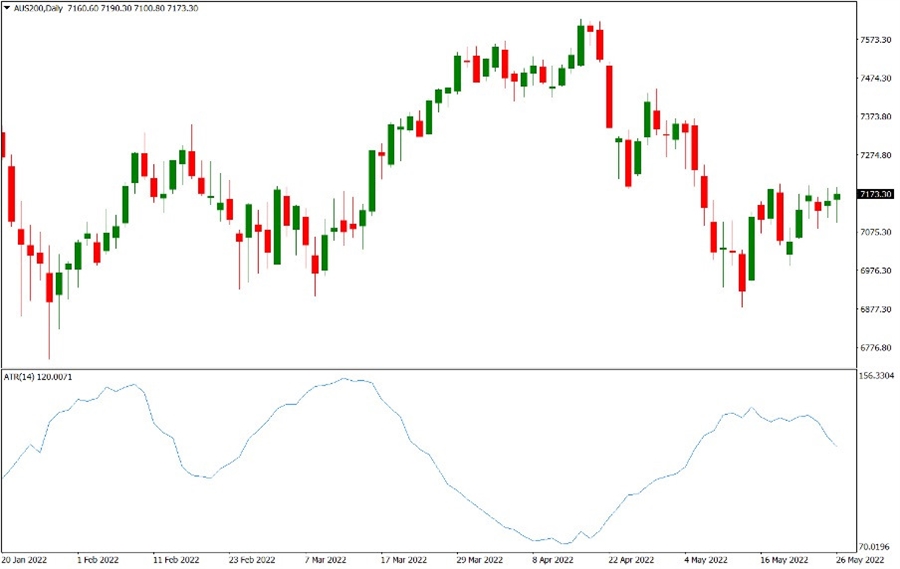This screenshot has height=569, width=900.
Task: Click the last green candle on the right
Action: coord(837,197)
